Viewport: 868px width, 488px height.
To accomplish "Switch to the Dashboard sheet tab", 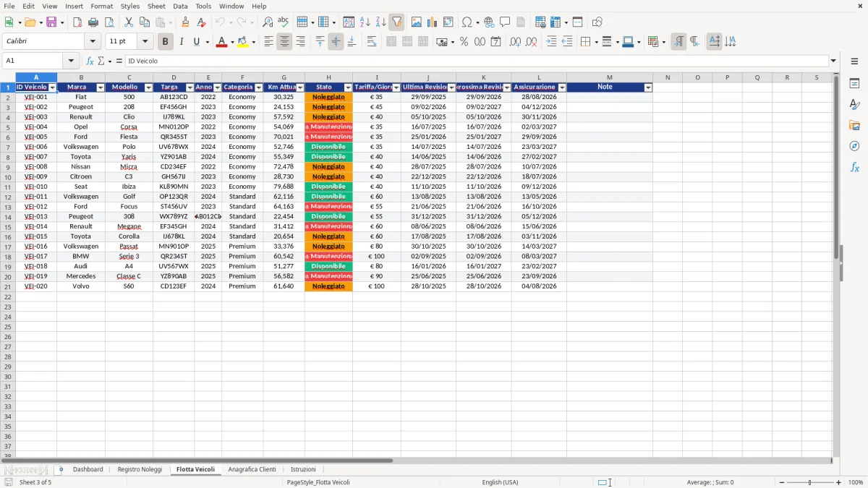I will [x=88, y=469].
